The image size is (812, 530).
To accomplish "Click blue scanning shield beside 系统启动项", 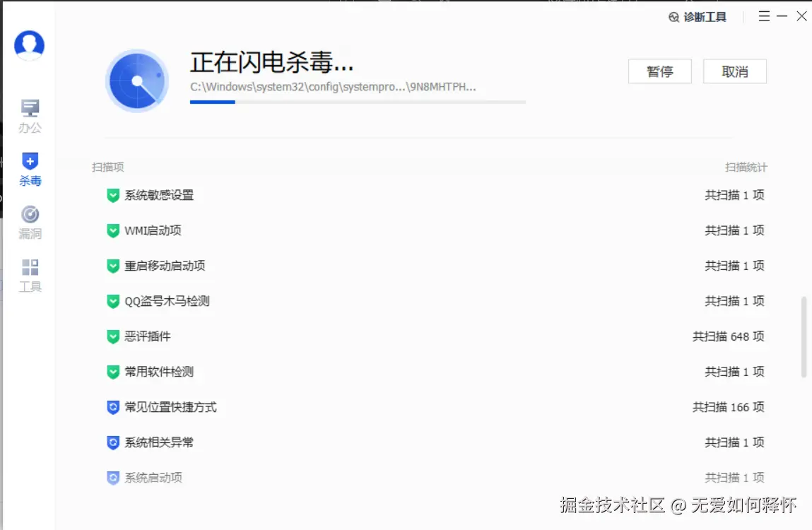I will 113,478.
